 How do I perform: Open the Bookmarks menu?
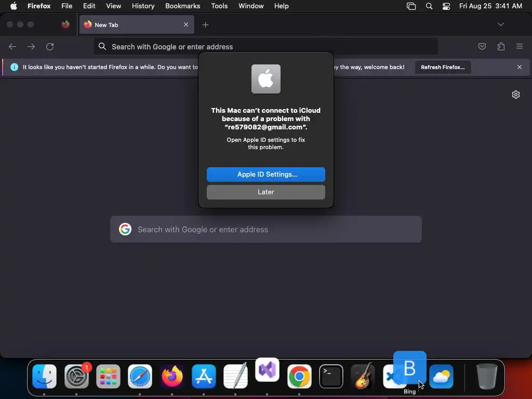(182, 6)
